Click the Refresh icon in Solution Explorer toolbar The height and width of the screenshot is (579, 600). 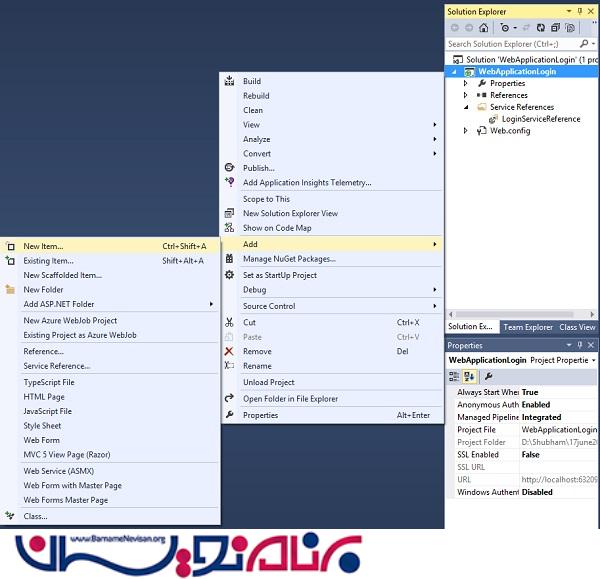540,28
